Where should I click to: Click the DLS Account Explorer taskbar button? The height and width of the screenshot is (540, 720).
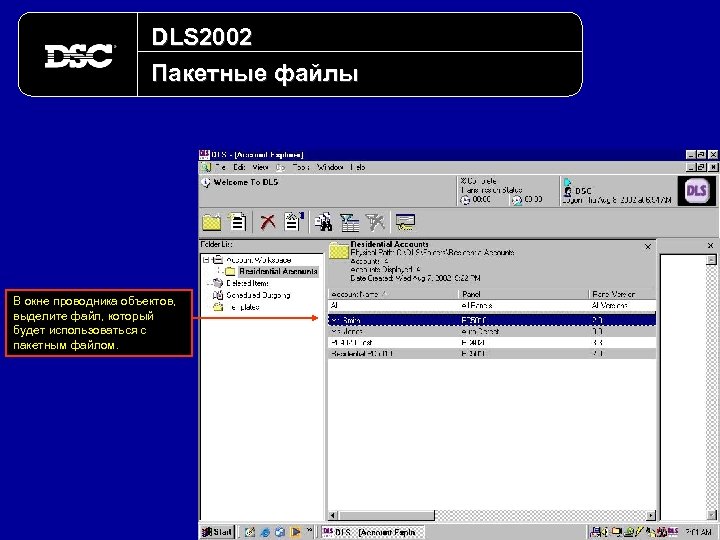point(372,532)
